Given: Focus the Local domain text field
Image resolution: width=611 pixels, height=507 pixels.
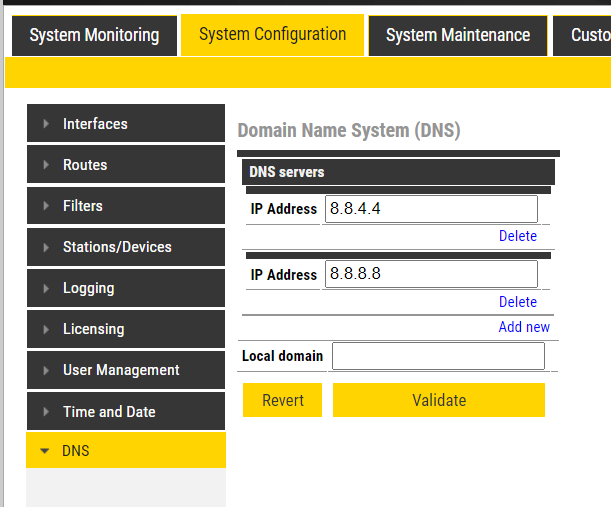Looking at the screenshot, I should point(438,356).
